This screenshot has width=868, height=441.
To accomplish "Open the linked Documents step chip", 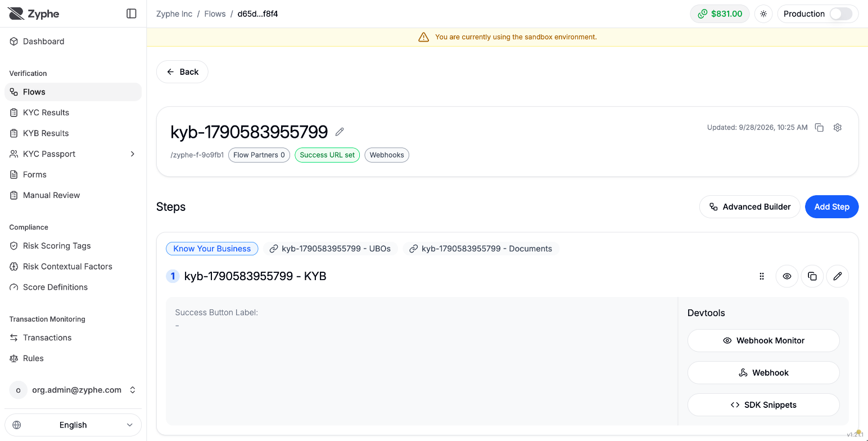I will point(481,249).
